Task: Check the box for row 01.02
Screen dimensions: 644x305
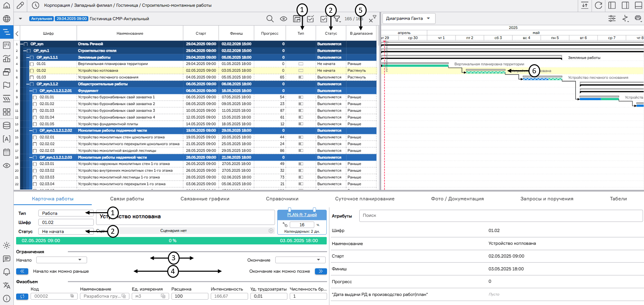Action: [x=32, y=71]
